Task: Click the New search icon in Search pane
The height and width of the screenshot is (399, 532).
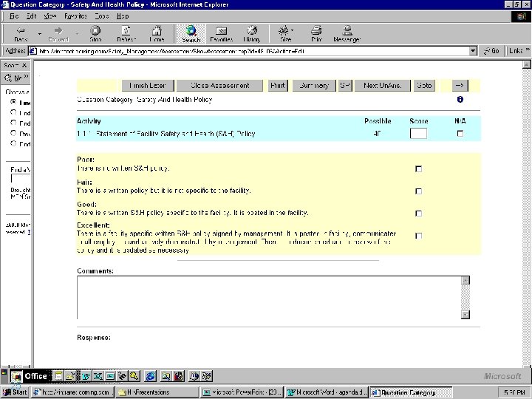Action: click(x=7, y=78)
